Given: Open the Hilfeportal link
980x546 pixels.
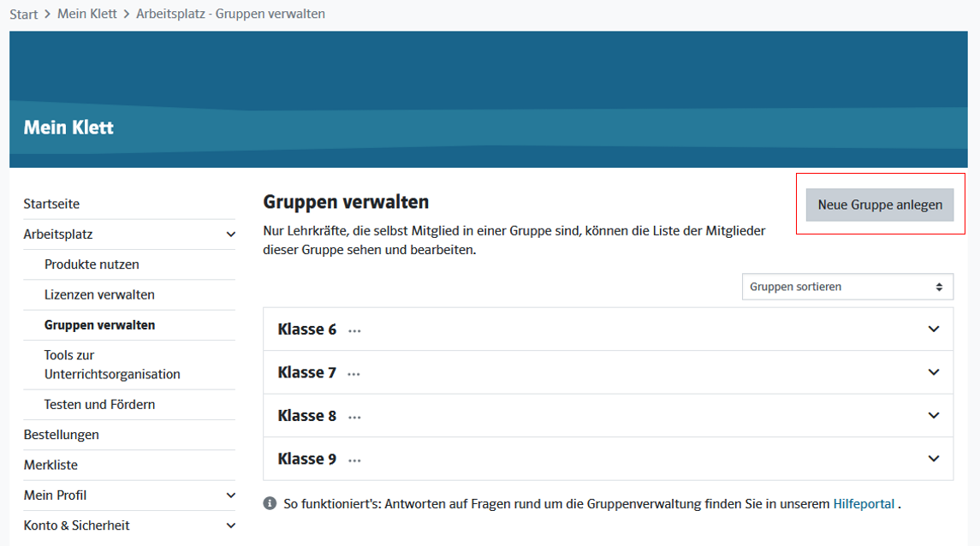Looking at the screenshot, I should pyautogui.click(x=864, y=503).
